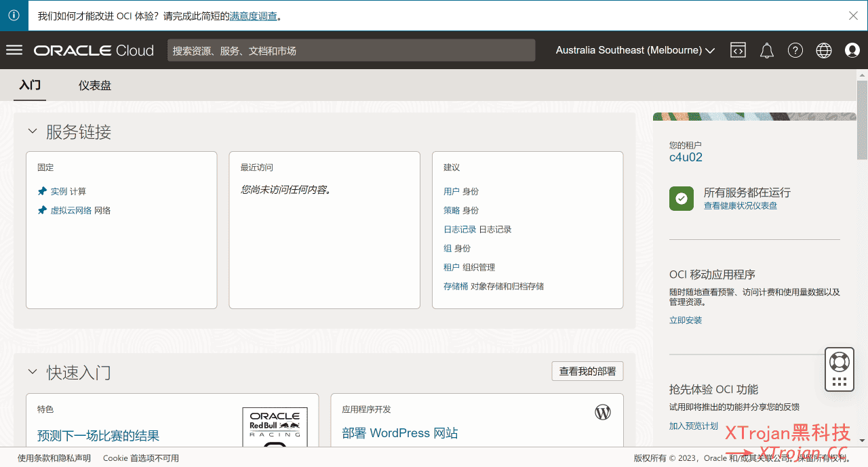Switch to the 仪表盘 tab
Image resolution: width=868 pixels, height=467 pixels.
click(x=95, y=85)
